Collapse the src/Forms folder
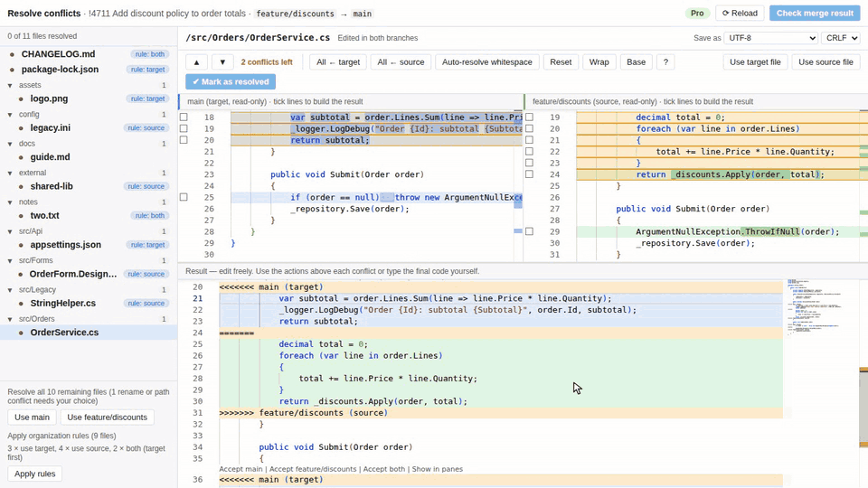 (10, 260)
